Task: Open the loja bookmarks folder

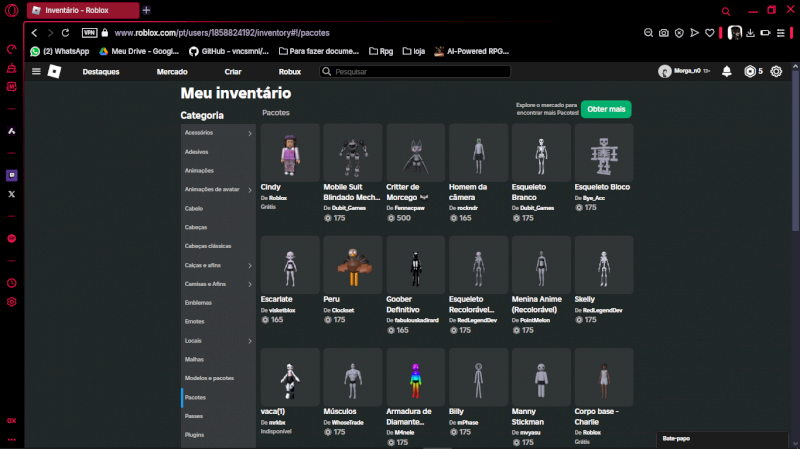Action: [414, 51]
